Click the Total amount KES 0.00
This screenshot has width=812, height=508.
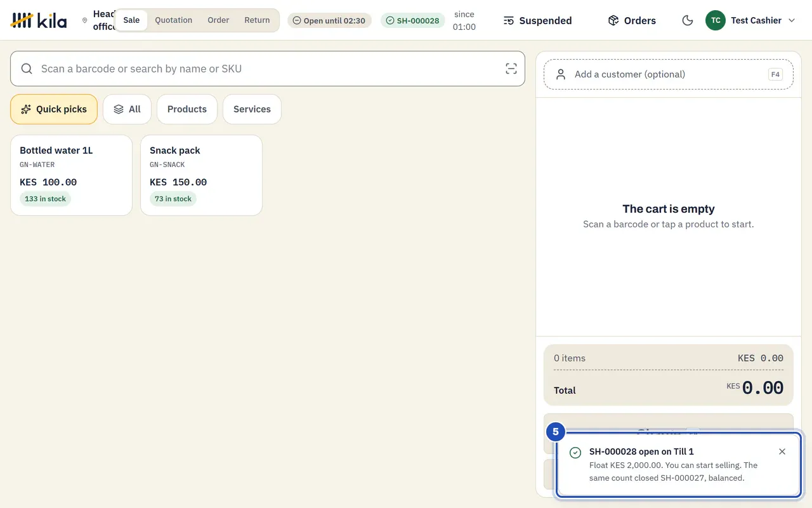point(755,388)
